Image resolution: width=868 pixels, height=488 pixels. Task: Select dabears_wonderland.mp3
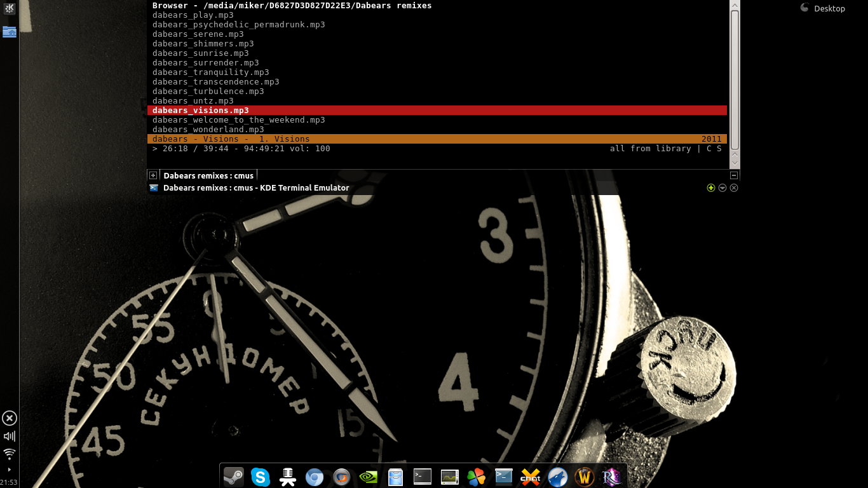(208, 130)
